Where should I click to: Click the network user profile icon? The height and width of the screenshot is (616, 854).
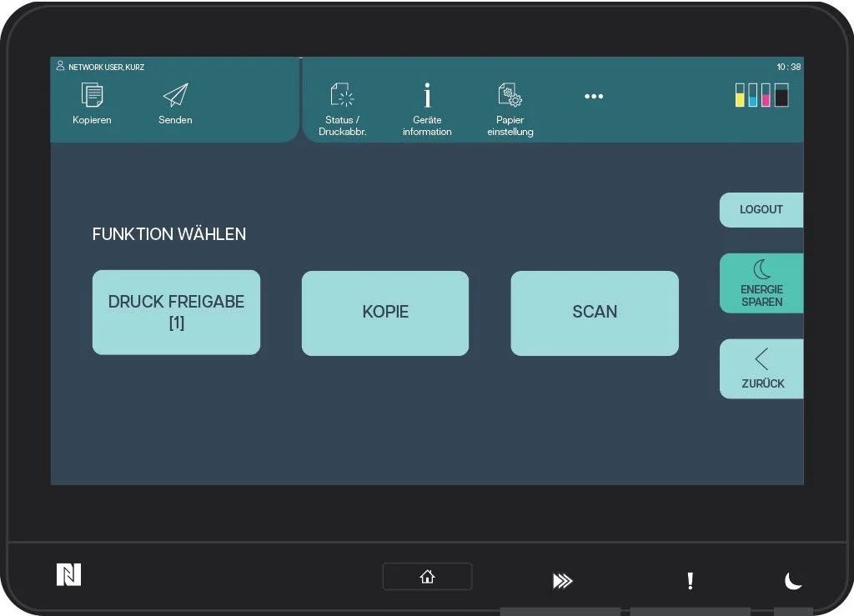(60, 66)
